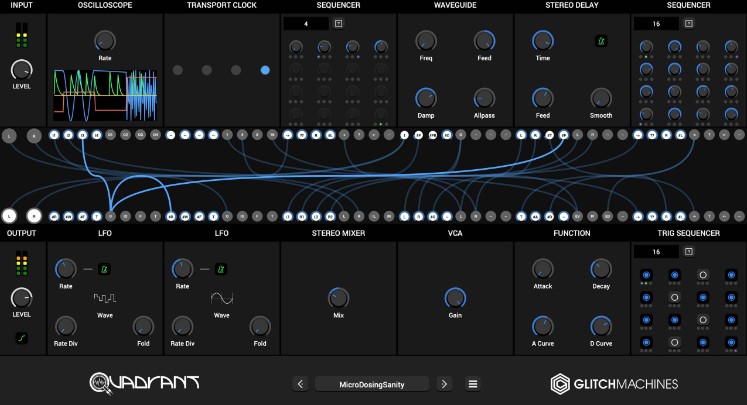Toggle second step in Trig Sequencer top row

675,275
